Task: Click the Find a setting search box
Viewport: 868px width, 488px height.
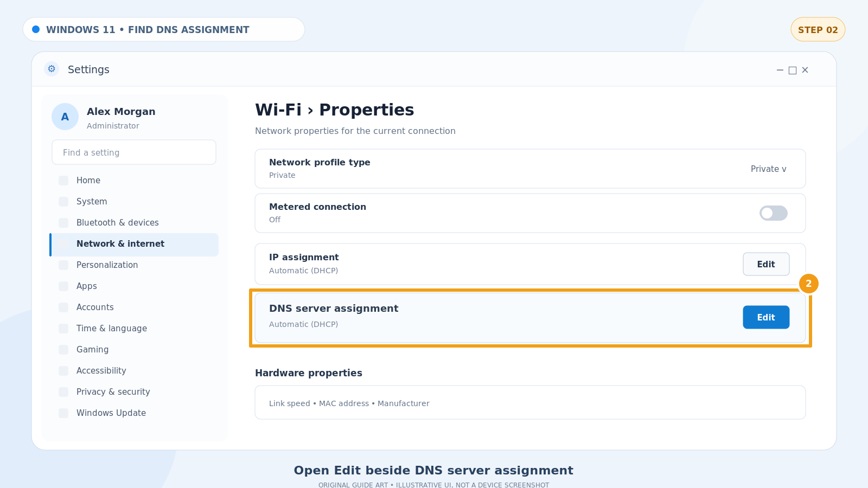Action: click(x=134, y=152)
